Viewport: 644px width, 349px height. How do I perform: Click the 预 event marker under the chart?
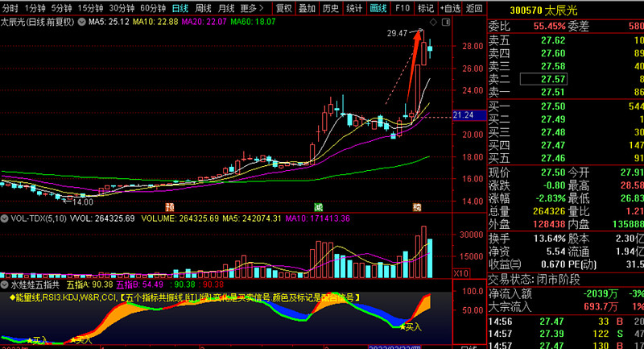170,206
